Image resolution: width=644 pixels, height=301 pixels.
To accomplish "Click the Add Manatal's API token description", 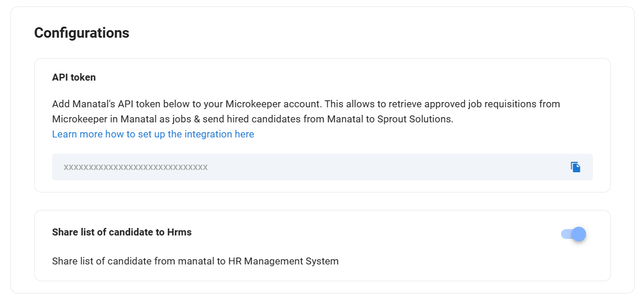I will point(306,111).
